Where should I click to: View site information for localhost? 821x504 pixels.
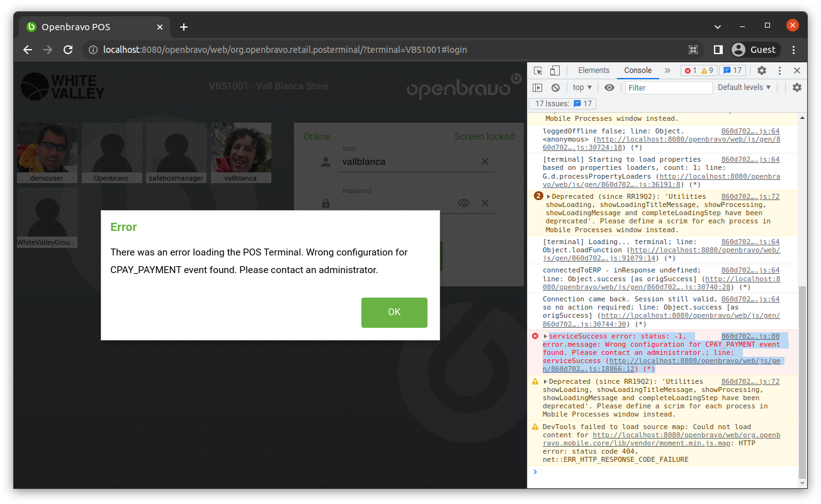pyautogui.click(x=93, y=50)
